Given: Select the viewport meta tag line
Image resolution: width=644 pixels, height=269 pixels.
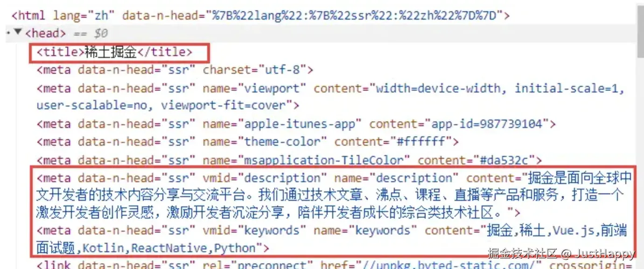Looking at the screenshot, I should pyautogui.click(x=330, y=97).
